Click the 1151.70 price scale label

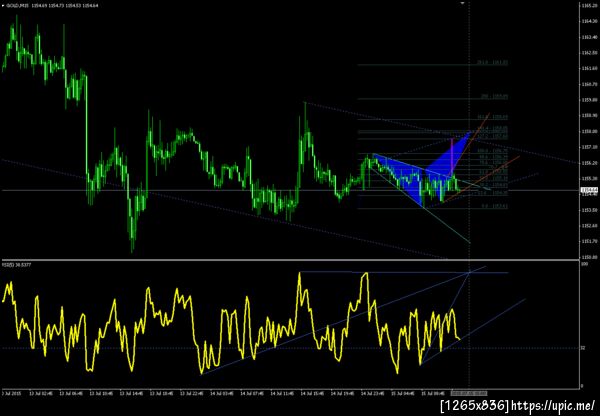[589, 241]
